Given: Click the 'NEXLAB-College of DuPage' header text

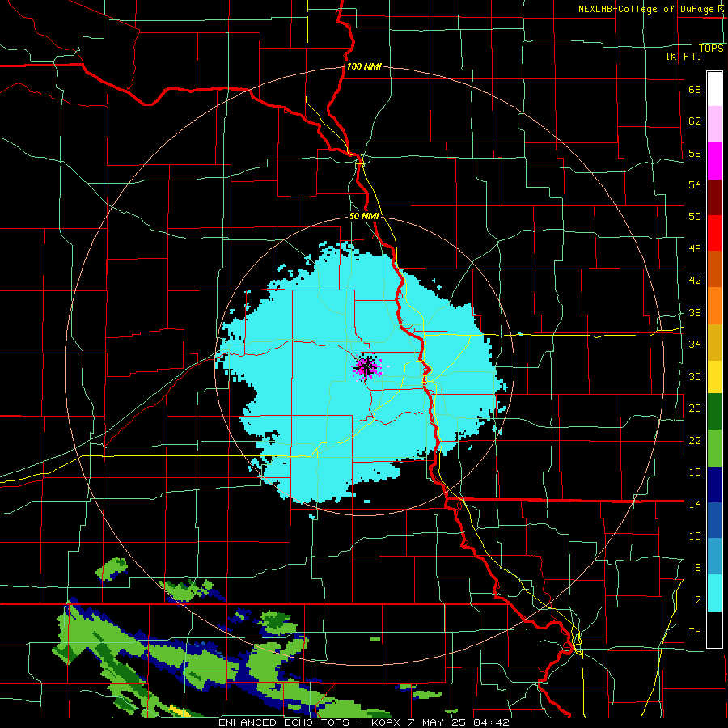Looking at the screenshot, I should [645, 9].
